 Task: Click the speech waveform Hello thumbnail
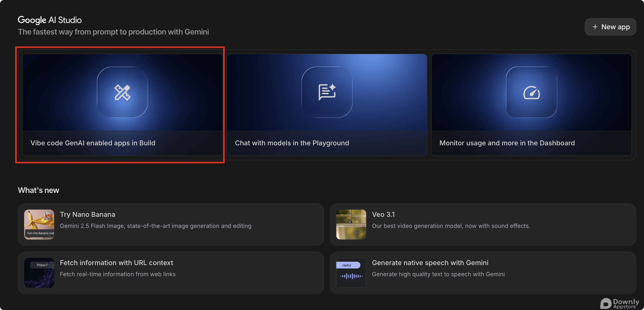(x=351, y=273)
